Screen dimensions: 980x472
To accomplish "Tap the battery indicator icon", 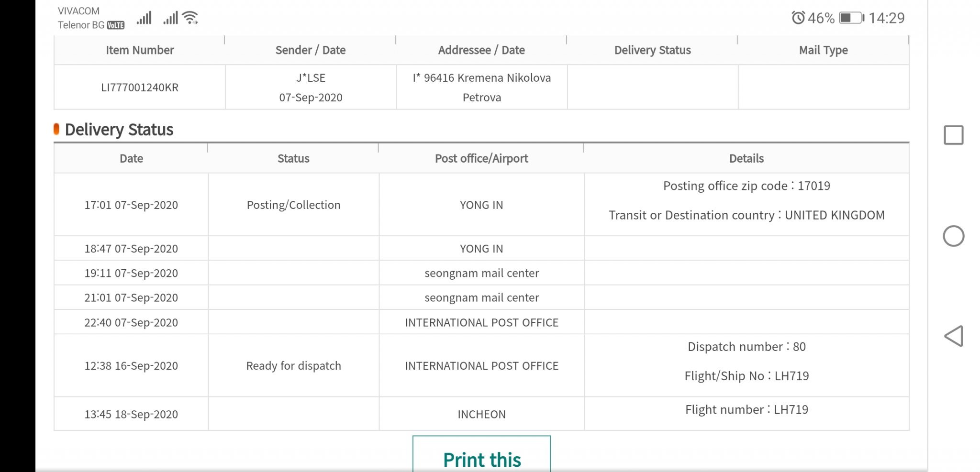I will (x=851, y=18).
